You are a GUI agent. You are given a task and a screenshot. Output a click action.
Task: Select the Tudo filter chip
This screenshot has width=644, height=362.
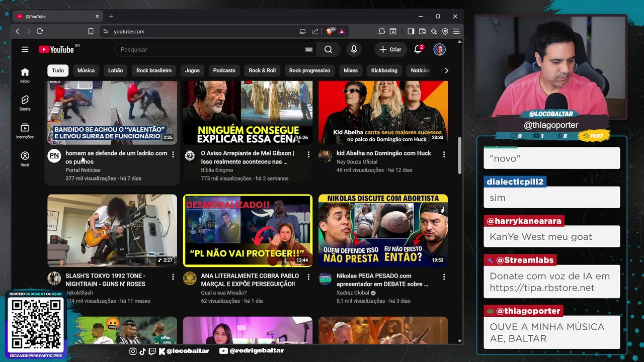coord(58,70)
